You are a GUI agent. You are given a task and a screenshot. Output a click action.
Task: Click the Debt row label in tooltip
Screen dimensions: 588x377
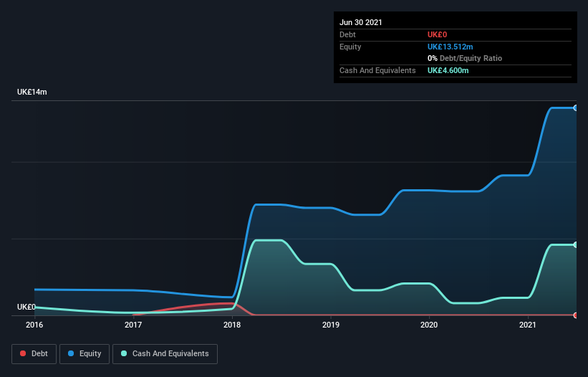coord(347,34)
